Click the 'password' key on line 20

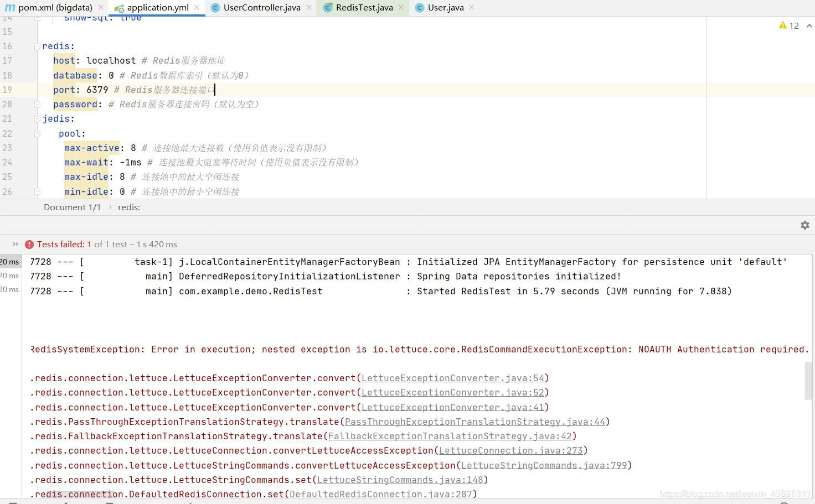(x=75, y=104)
